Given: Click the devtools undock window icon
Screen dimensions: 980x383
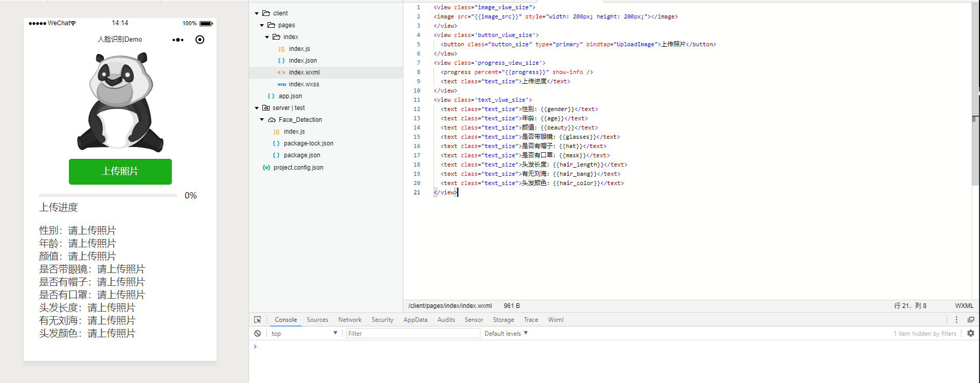Looking at the screenshot, I should (x=971, y=320).
